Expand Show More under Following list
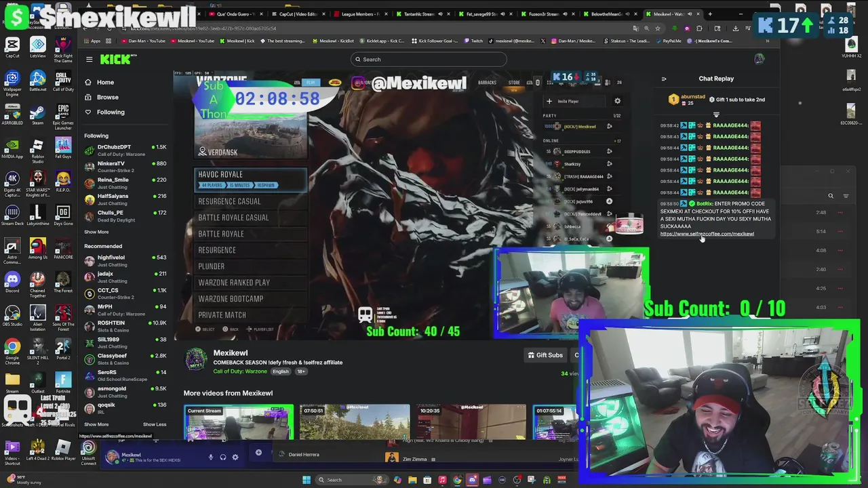This screenshot has width=868, height=488. [96, 232]
